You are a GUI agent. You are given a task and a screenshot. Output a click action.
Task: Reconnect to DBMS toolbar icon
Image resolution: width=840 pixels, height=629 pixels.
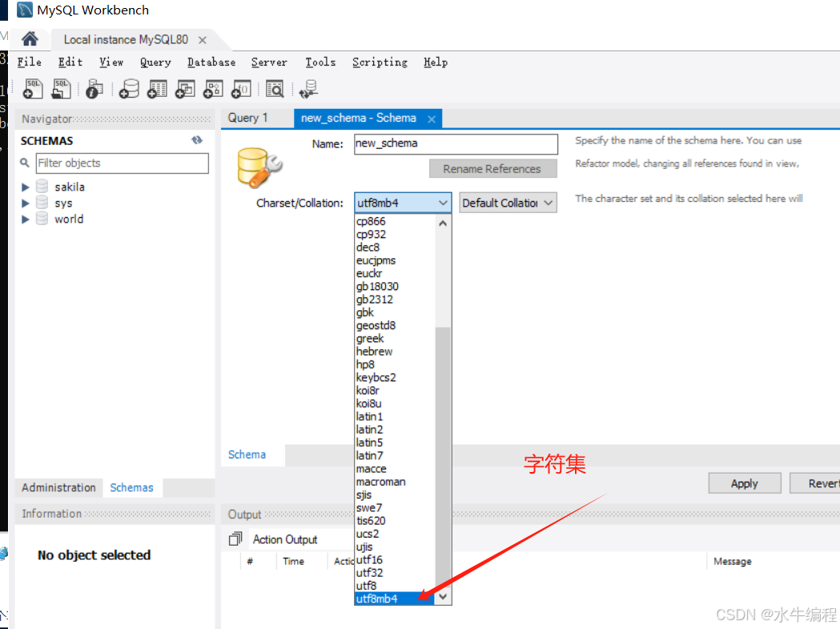[308, 88]
